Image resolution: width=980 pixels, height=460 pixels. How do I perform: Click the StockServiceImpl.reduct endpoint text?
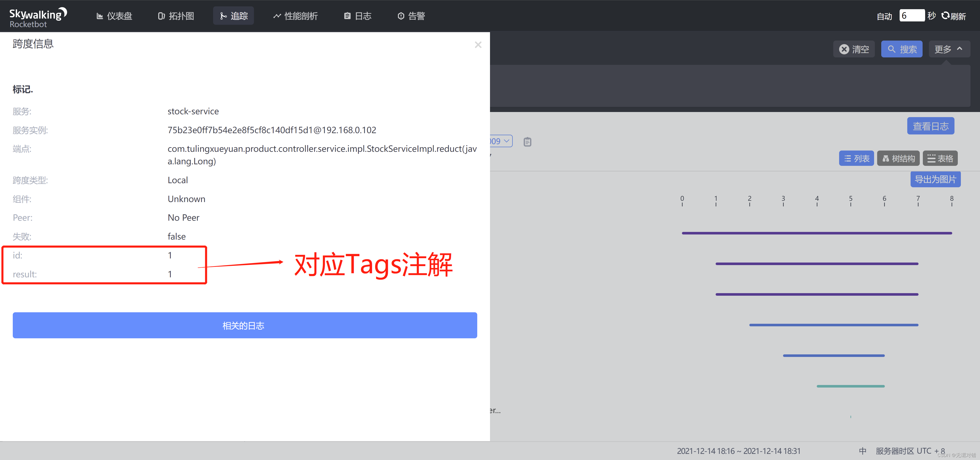point(322,155)
